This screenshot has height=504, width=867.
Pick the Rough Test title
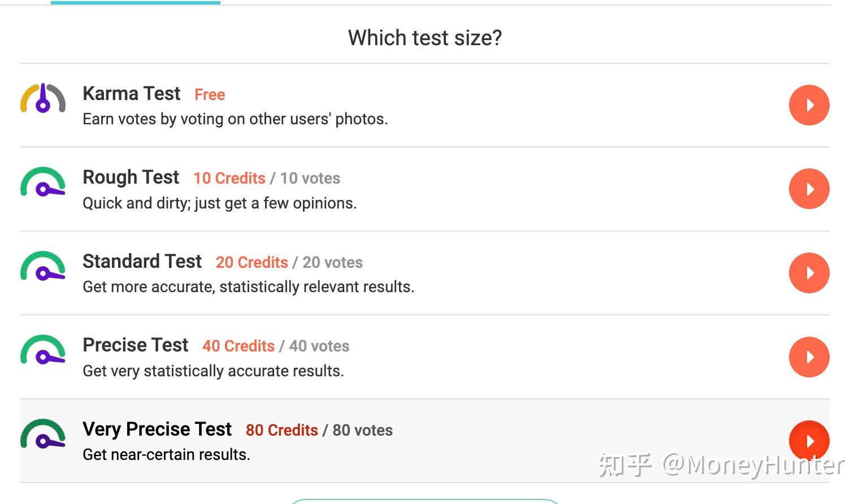(x=131, y=177)
